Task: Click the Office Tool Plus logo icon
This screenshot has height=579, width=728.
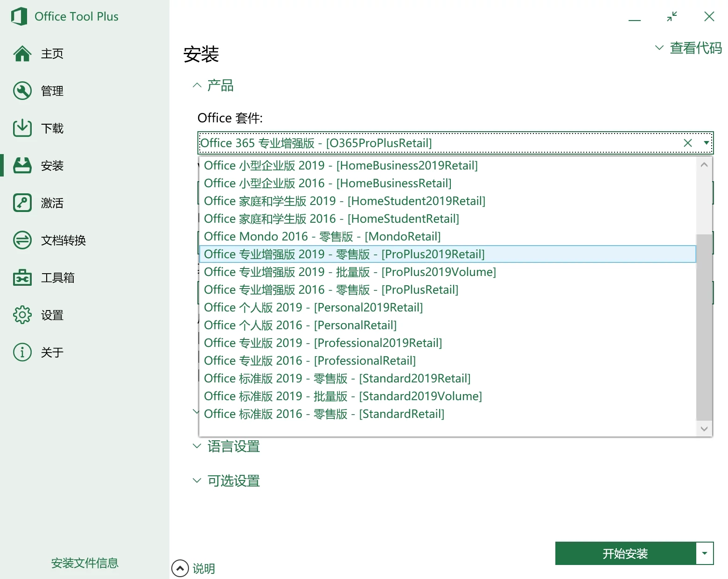Action: (19, 16)
